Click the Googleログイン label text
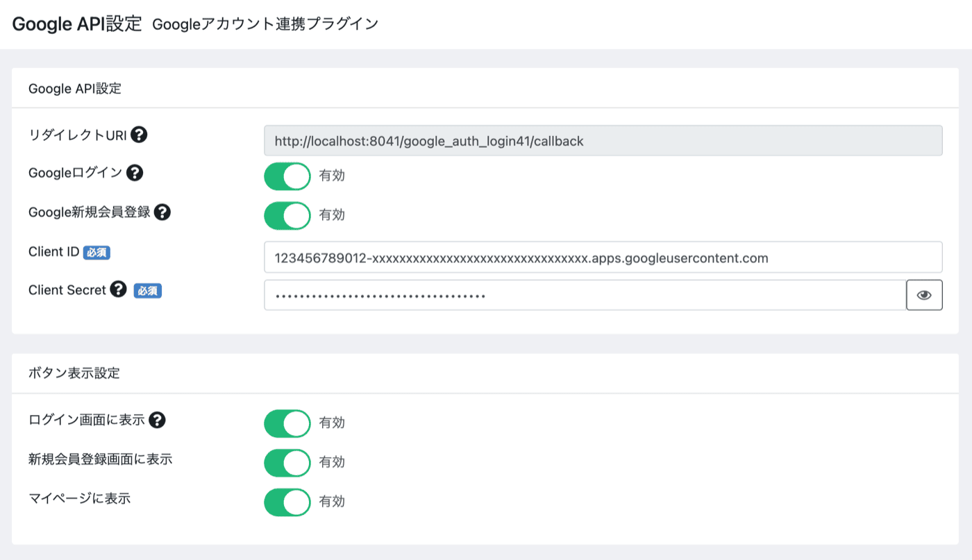Screen dimensions: 972x560 click(76, 173)
